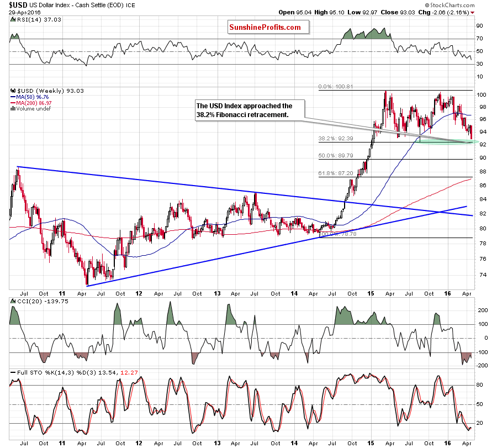Click the Chg -2.06 (-2.16%) value
Screen dimensions: 497x448
(x=444, y=12)
